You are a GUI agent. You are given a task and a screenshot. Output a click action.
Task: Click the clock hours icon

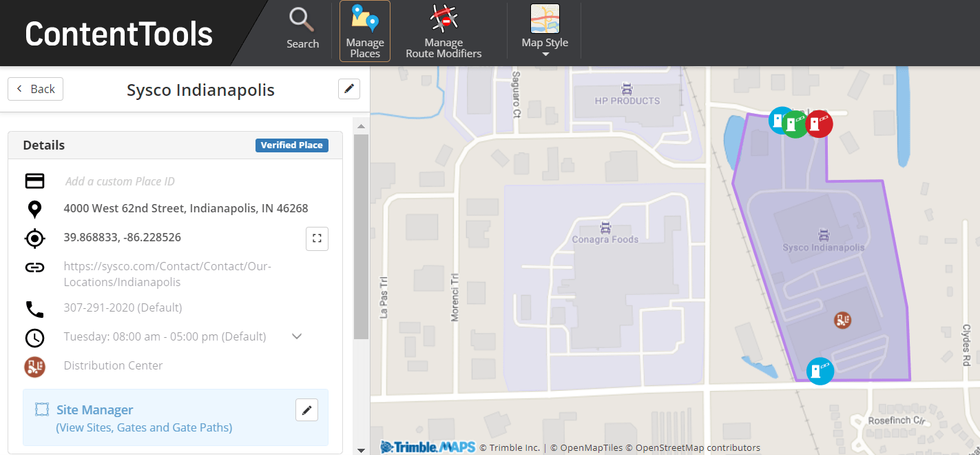pos(34,338)
